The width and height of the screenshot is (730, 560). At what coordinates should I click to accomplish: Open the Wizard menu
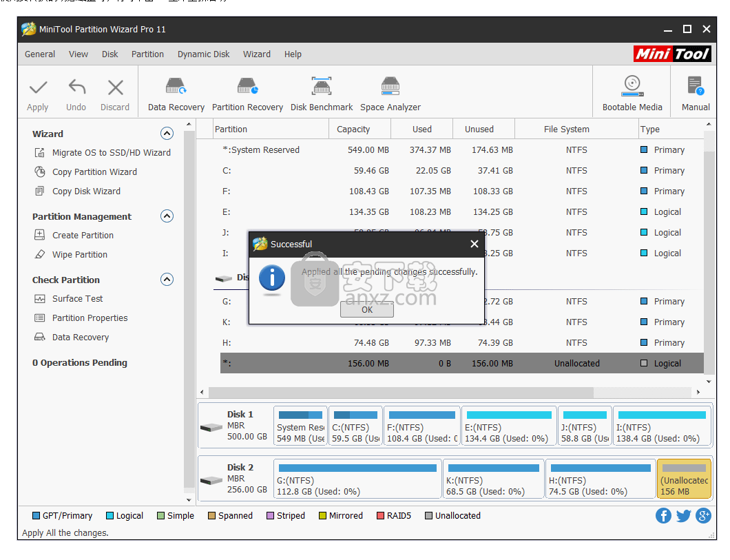click(256, 54)
